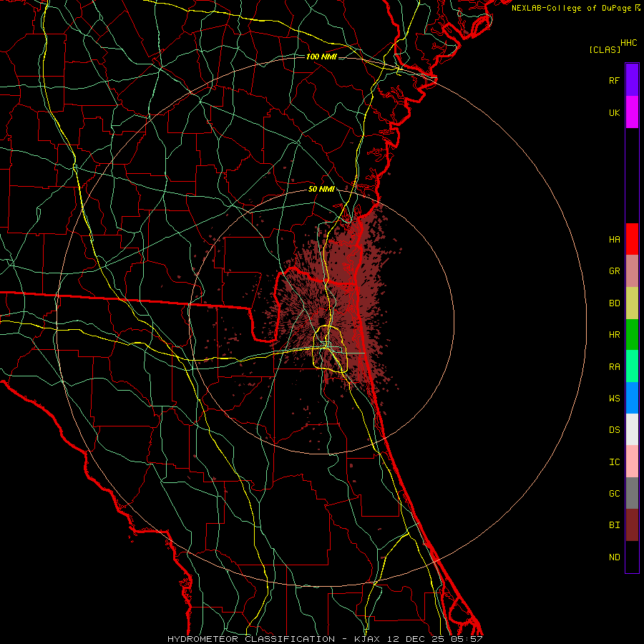
Task: Click the WS legend label
Action: coord(615,399)
